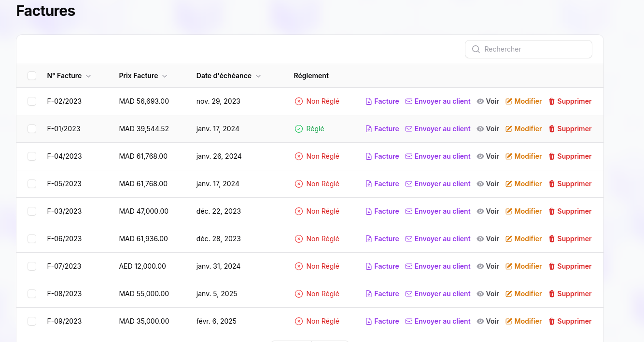Image resolution: width=644 pixels, height=342 pixels.
Task: Click the trash icon for invoice F-03/2023
Action: click(x=552, y=211)
